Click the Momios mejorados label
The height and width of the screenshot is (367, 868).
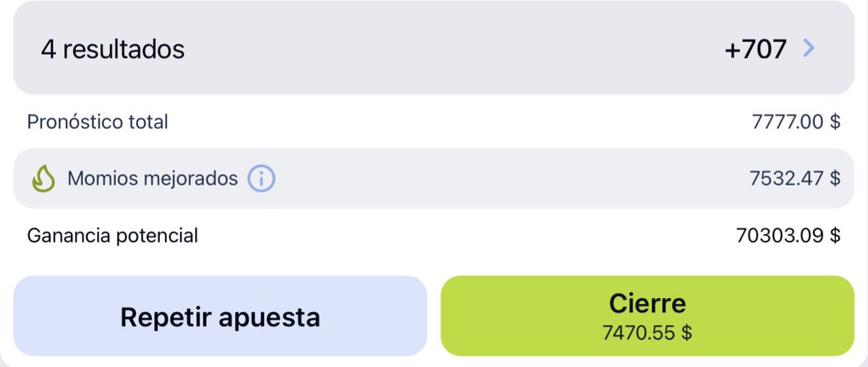(153, 178)
